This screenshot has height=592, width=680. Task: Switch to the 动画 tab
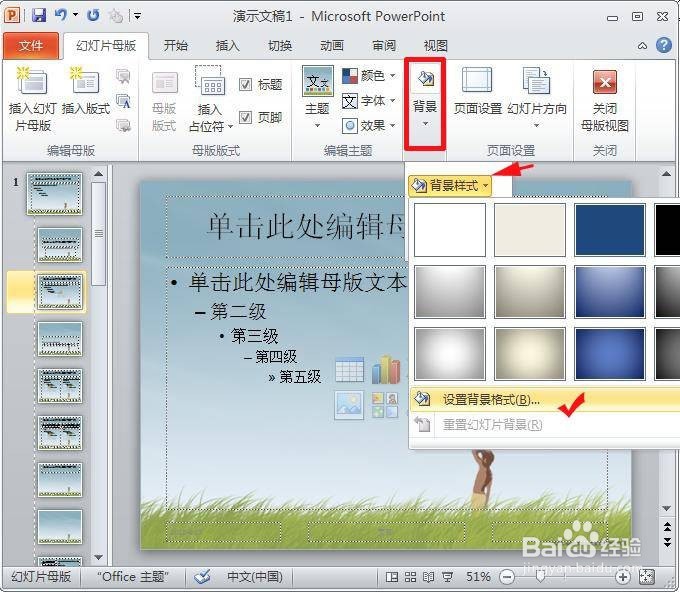point(332,46)
